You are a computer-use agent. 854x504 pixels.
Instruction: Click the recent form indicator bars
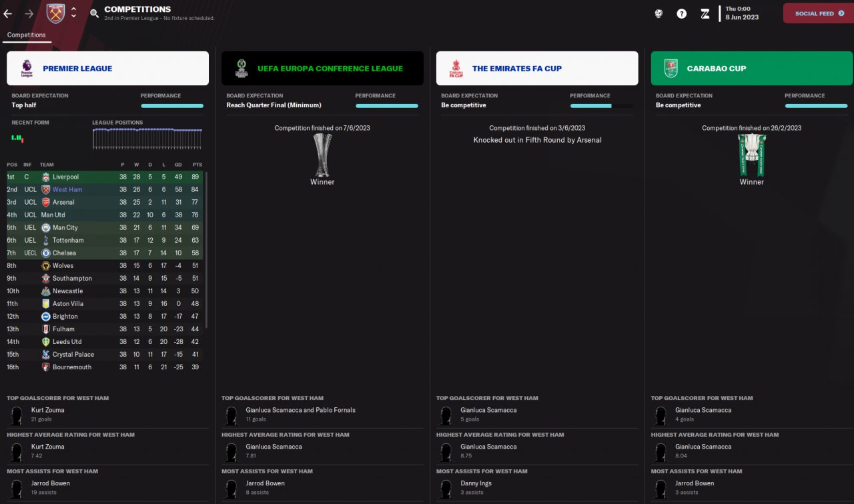click(17, 138)
